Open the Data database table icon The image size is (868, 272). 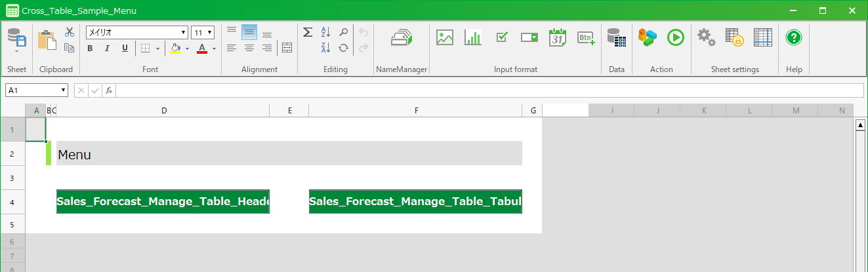coord(616,38)
